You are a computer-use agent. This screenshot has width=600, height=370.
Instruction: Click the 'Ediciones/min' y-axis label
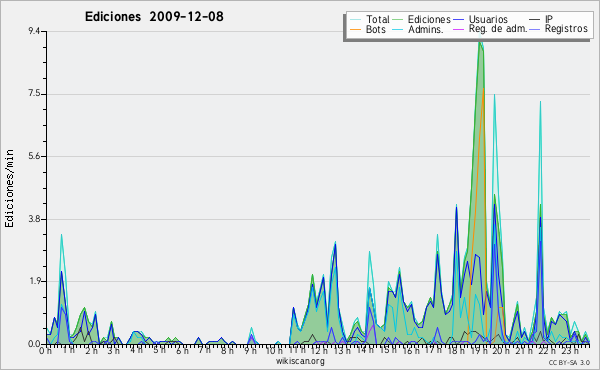point(9,188)
